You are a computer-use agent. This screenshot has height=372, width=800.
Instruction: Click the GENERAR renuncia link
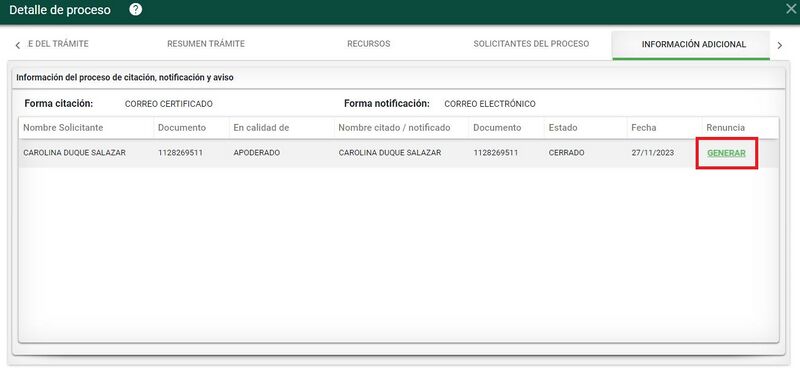coord(726,153)
